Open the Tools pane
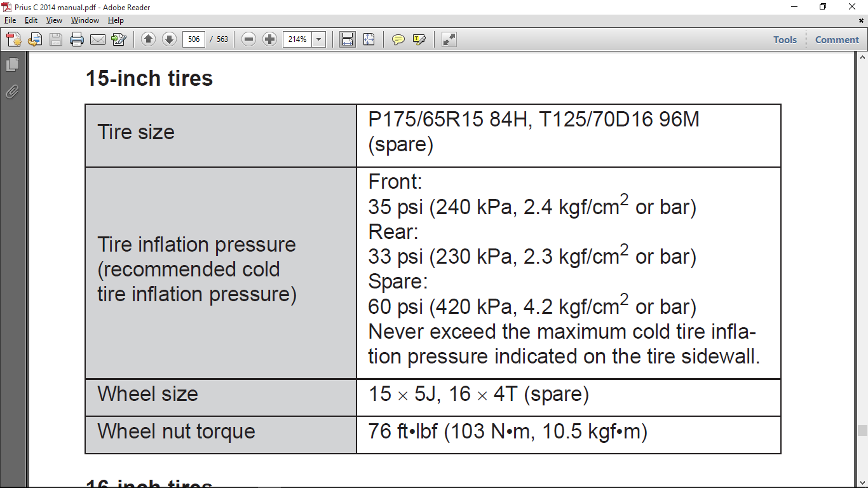868x488 pixels. [x=785, y=39]
